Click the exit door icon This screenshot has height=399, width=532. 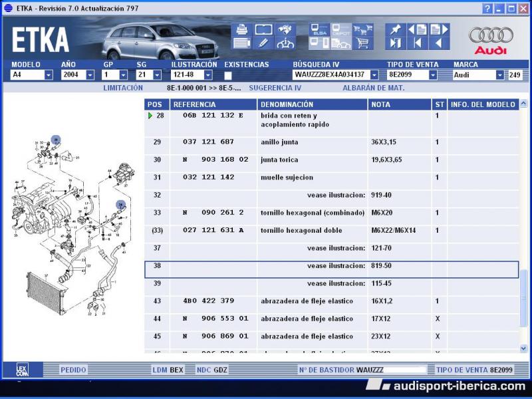pos(395,43)
